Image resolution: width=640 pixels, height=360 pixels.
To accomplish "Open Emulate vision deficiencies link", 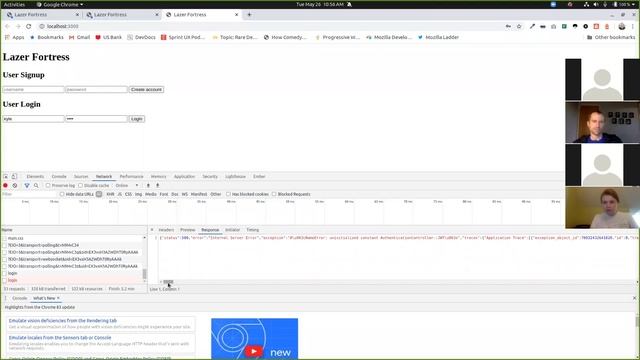I will tap(62, 321).
